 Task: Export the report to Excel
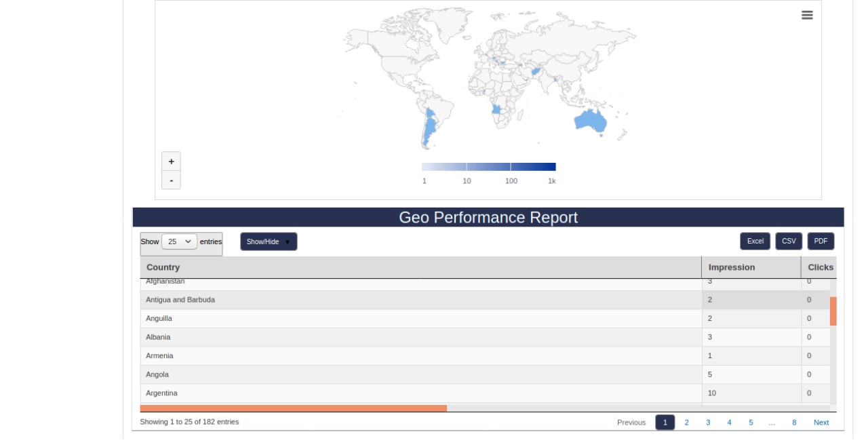point(755,241)
